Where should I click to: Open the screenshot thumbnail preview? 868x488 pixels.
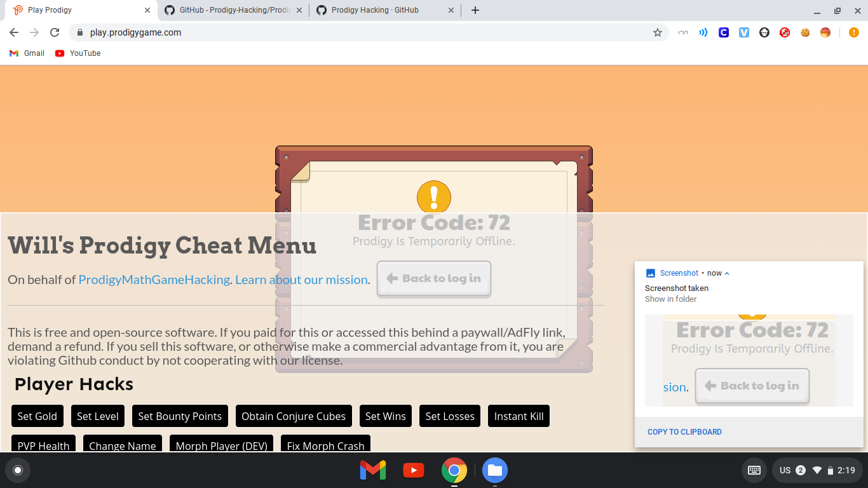tap(749, 360)
